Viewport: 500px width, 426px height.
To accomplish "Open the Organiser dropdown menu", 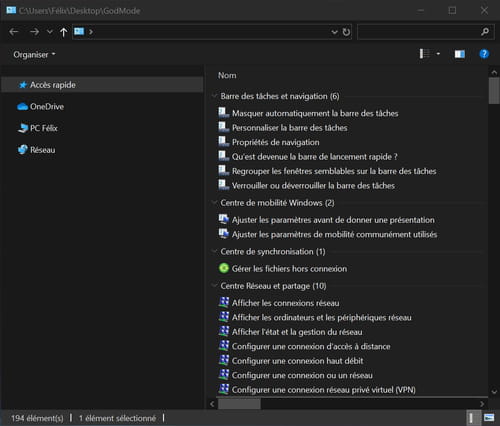I will 34,54.
